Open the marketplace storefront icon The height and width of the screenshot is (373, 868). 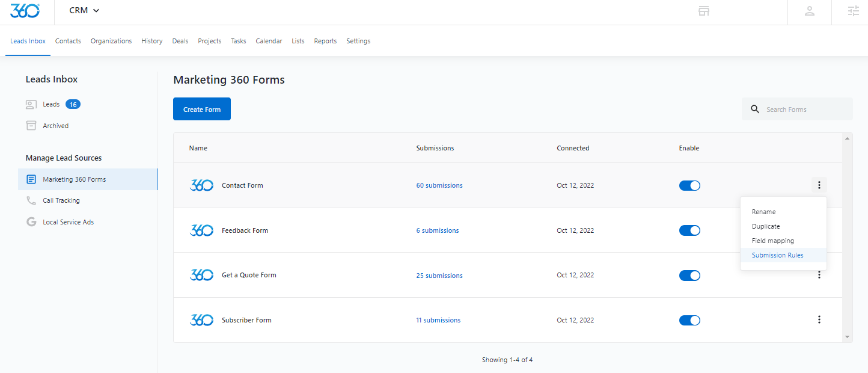click(704, 11)
